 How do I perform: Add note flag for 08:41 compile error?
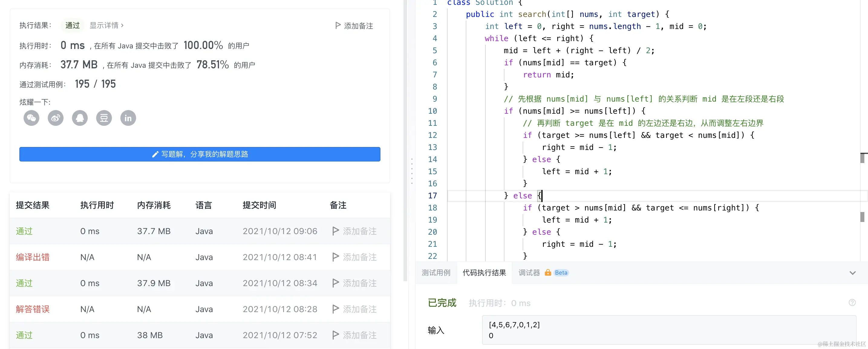[335, 257]
